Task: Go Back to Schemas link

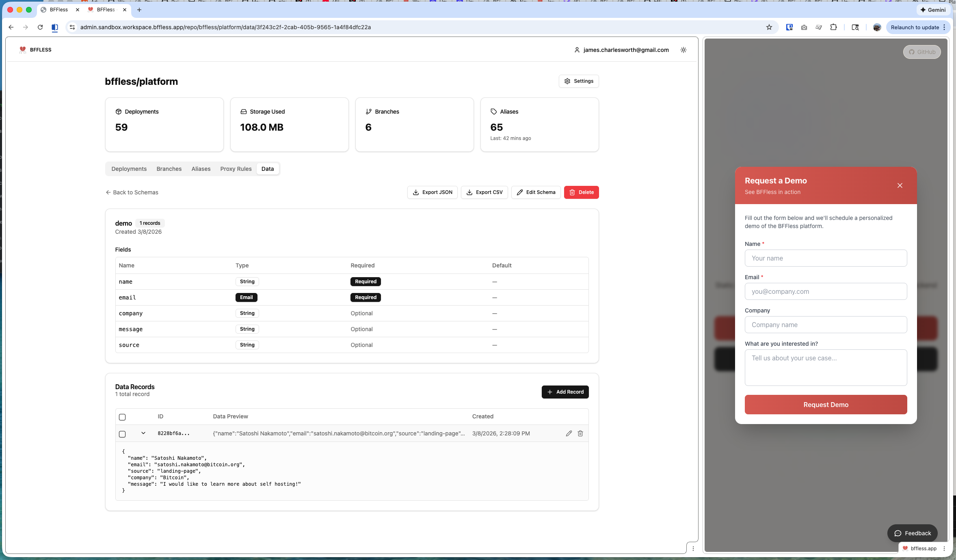Action: click(132, 192)
